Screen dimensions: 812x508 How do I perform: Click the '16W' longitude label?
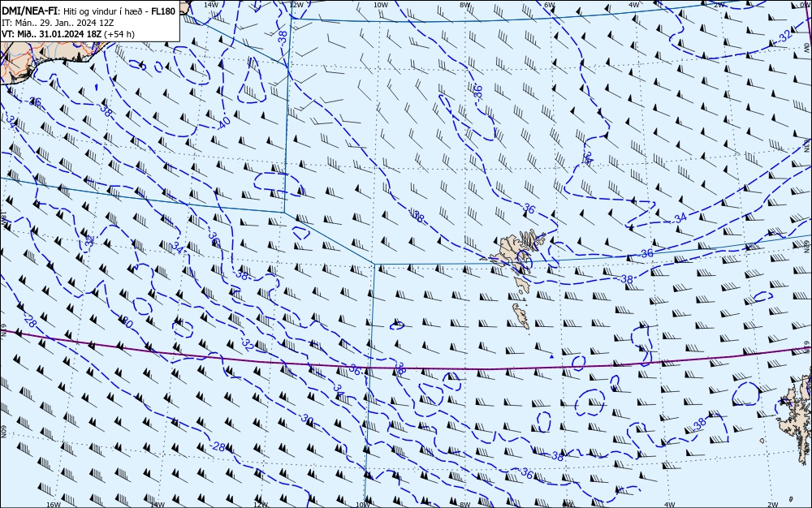click(54, 505)
